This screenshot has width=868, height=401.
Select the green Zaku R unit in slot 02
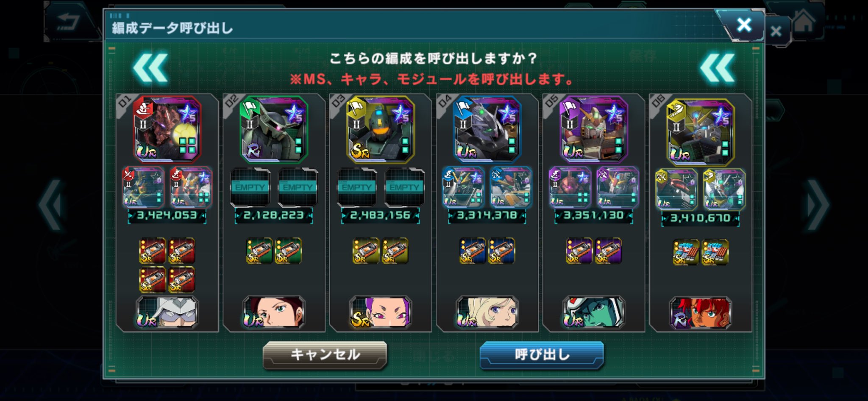coord(274,129)
